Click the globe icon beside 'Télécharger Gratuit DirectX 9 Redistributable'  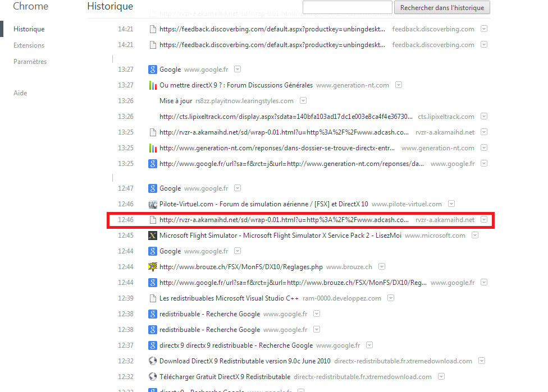(x=152, y=377)
